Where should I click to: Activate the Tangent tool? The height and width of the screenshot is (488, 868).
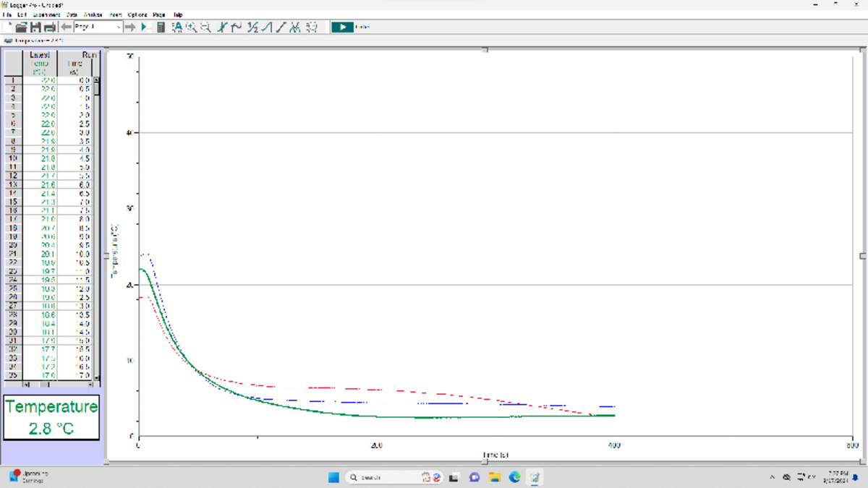click(238, 27)
